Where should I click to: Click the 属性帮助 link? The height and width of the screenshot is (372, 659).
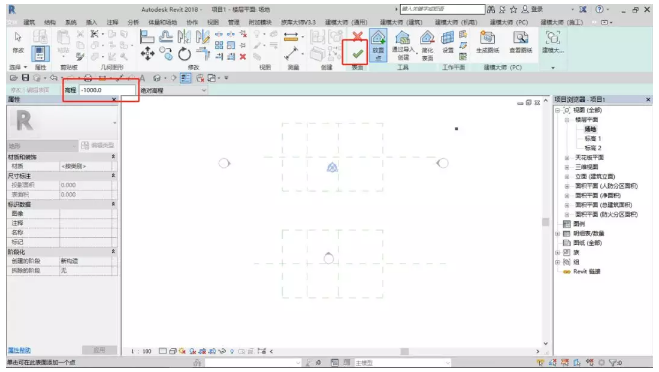[x=19, y=350]
